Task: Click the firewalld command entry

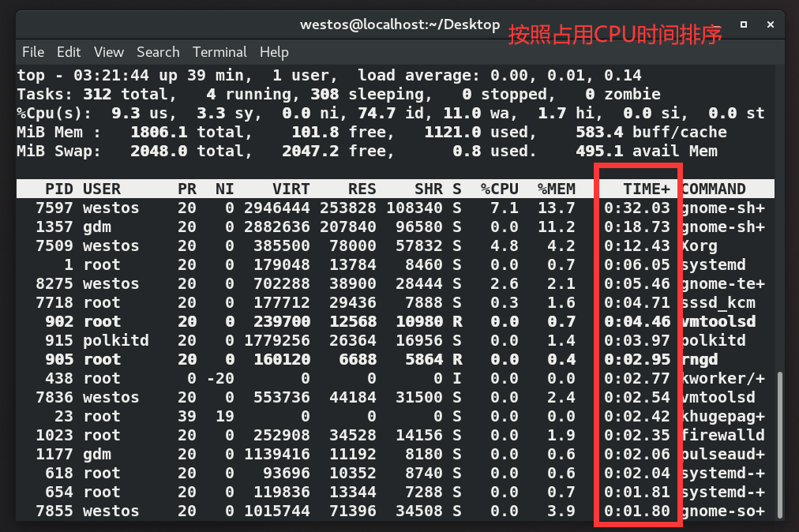Action: (x=723, y=435)
